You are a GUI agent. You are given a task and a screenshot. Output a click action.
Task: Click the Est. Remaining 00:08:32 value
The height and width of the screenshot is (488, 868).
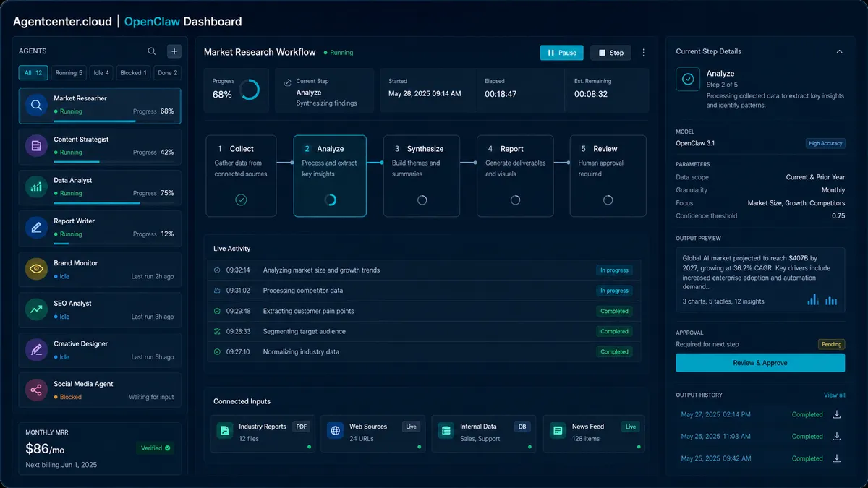click(x=591, y=94)
